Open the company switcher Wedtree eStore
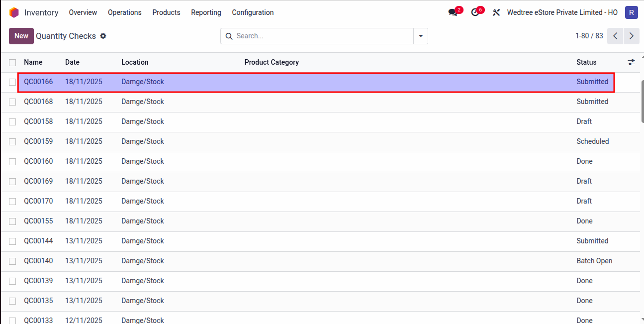This screenshot has width=644, height=324. tap(562, 12)
